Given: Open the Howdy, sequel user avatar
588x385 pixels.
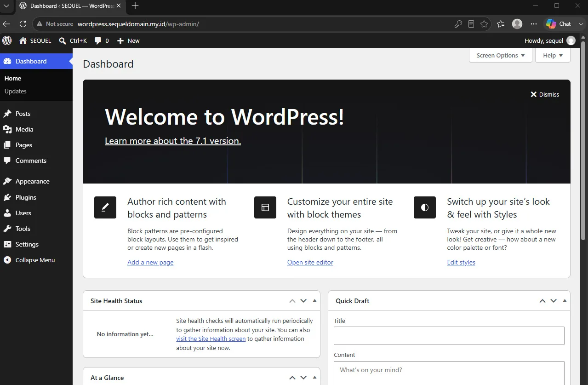Looking at the screenshot, I should click(571, 40).
